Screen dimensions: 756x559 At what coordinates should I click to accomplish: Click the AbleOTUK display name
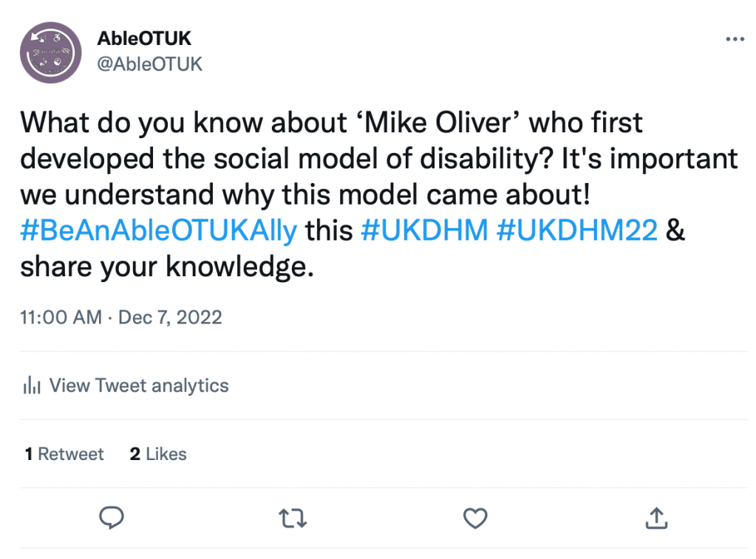click(x=144, y=38)
